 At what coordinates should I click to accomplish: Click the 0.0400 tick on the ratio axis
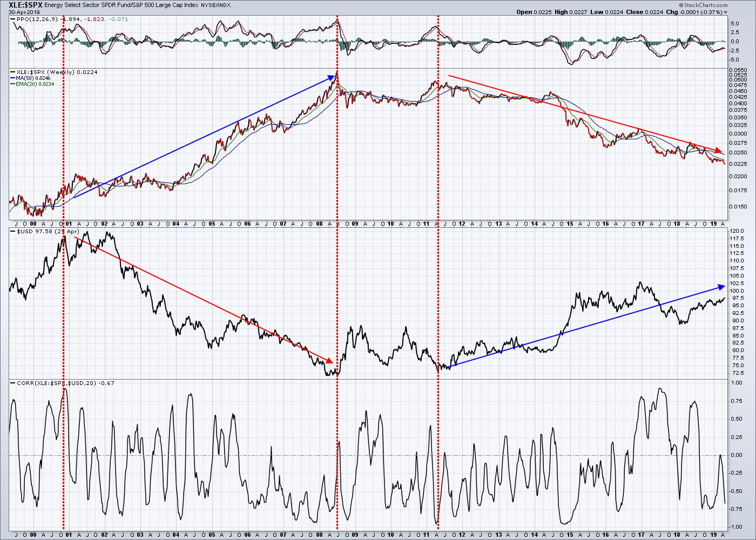click(x=739, y=104)
